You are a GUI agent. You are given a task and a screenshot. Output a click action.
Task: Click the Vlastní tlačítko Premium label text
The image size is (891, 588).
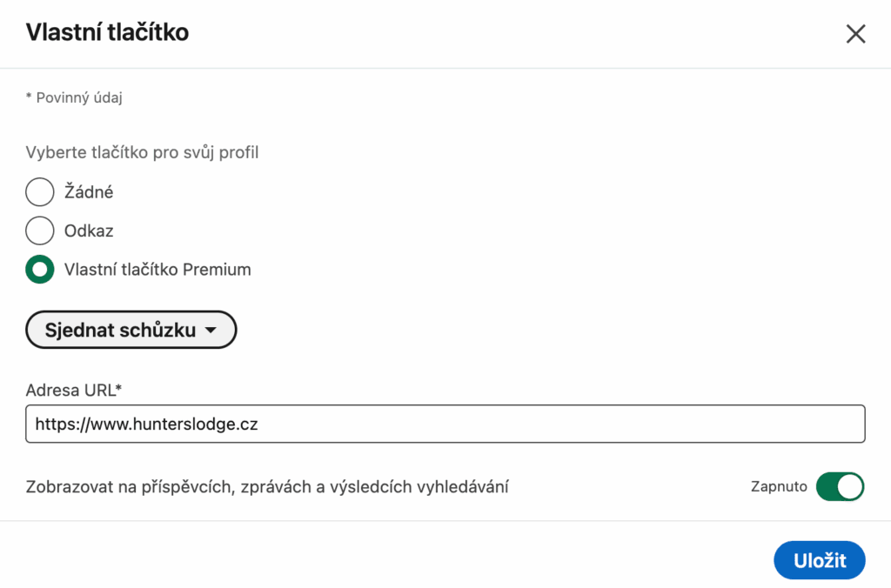click(157, 270)
